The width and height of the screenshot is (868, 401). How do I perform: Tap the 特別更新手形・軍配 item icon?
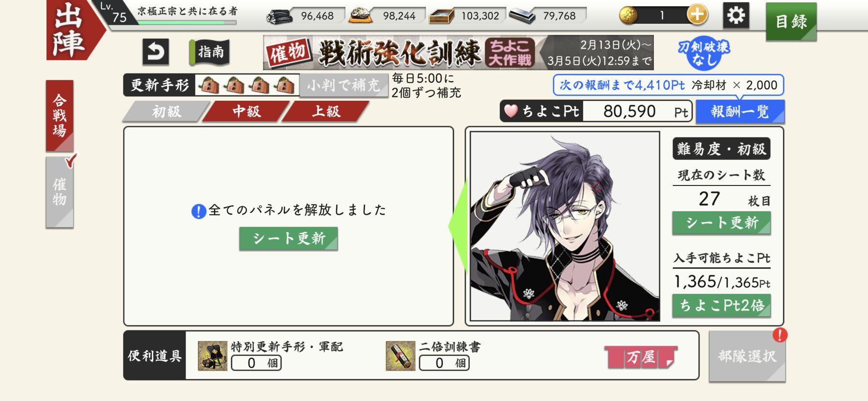pyautogui.click(x=213, y=356)
